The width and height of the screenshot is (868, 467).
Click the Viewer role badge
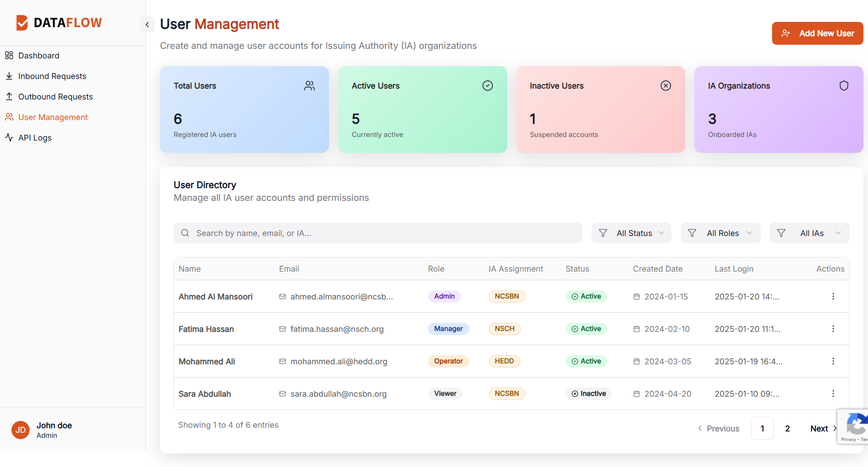pos(445,394)
